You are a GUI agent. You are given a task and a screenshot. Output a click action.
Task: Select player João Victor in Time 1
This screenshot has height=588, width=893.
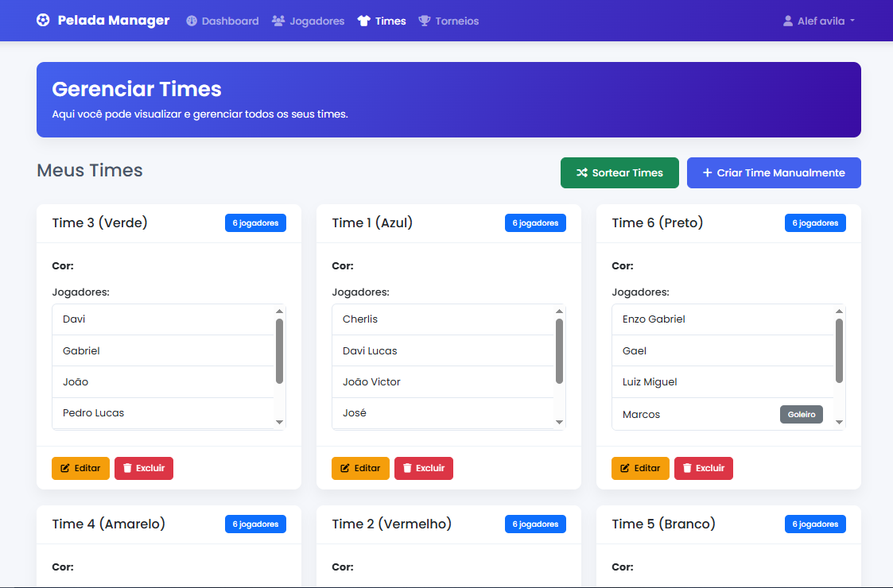coord(371,382)
